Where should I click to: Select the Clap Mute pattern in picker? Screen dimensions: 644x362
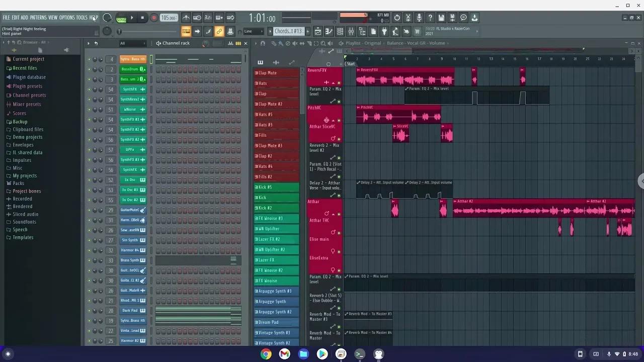(x=276, y=73)
